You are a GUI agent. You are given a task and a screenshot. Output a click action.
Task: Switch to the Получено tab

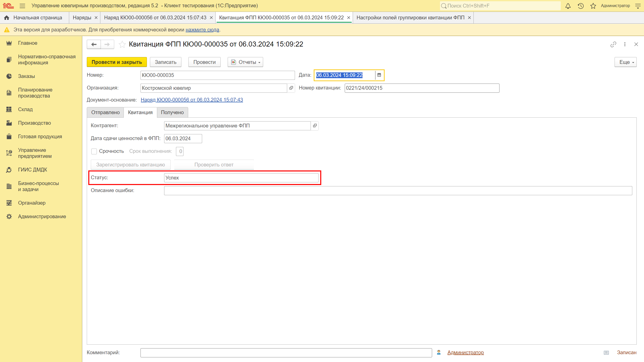(x=172, y=112)
